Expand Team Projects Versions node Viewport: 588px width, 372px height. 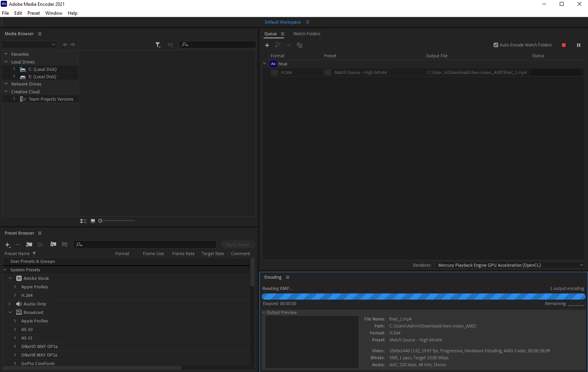coord(14,99)
